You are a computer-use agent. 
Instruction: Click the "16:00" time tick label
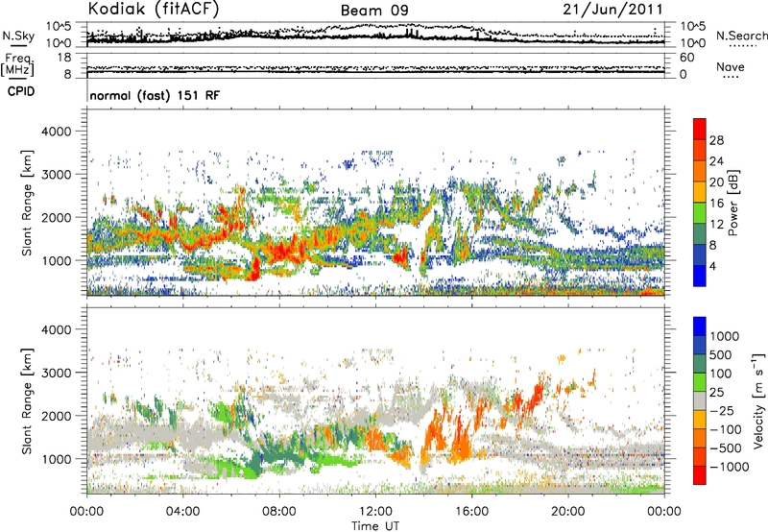pos(471,512)
